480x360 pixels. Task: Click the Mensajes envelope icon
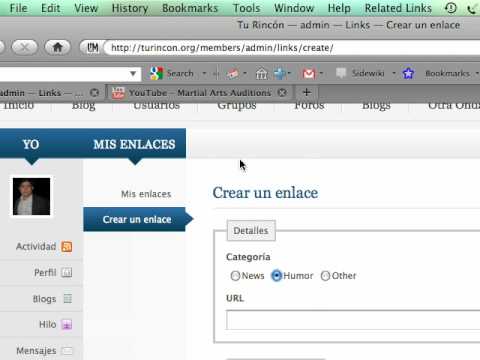[67, 351]
